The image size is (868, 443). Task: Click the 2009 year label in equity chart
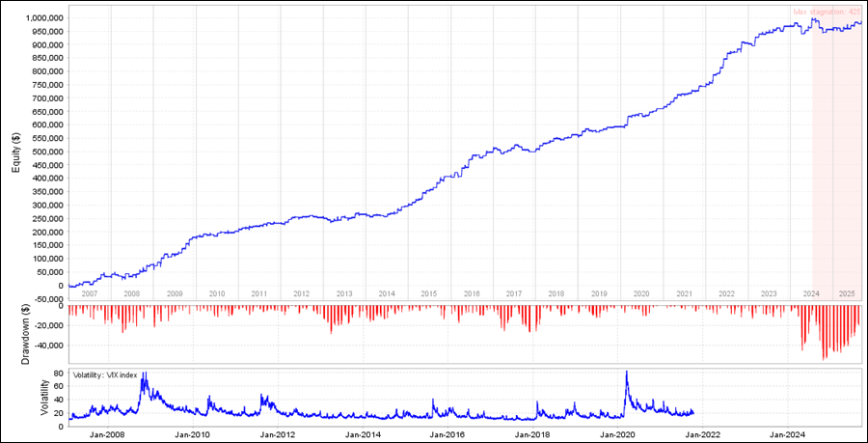pyautogui.click(x=174, y=293)
